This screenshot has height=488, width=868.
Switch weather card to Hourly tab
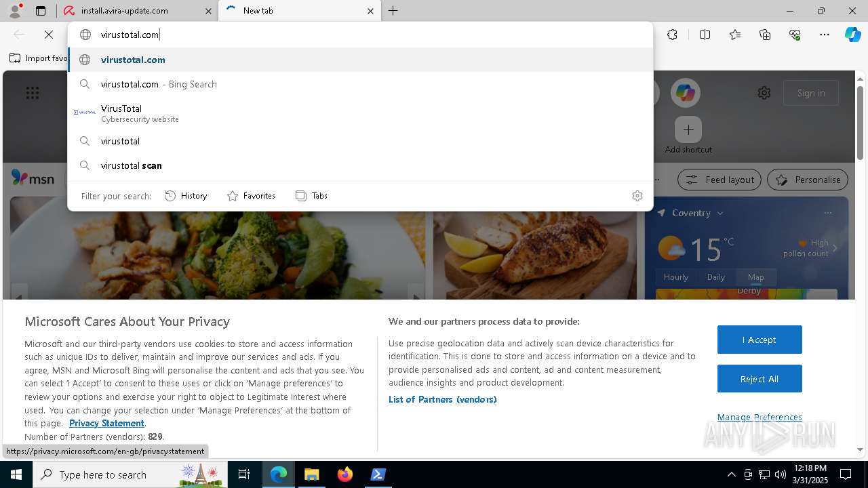[676, 277]
